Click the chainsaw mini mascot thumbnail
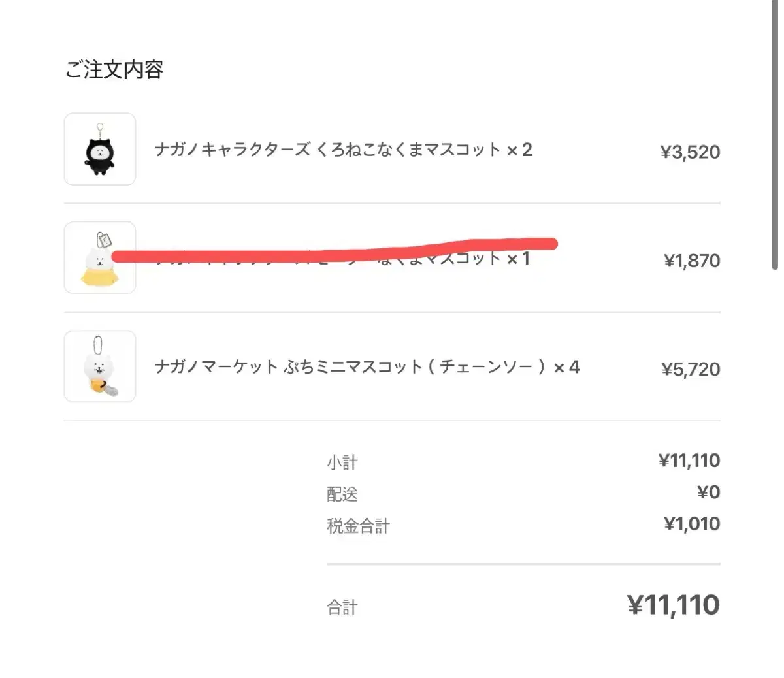The height and width of the screenshot is (678, 784). point(100,366)
